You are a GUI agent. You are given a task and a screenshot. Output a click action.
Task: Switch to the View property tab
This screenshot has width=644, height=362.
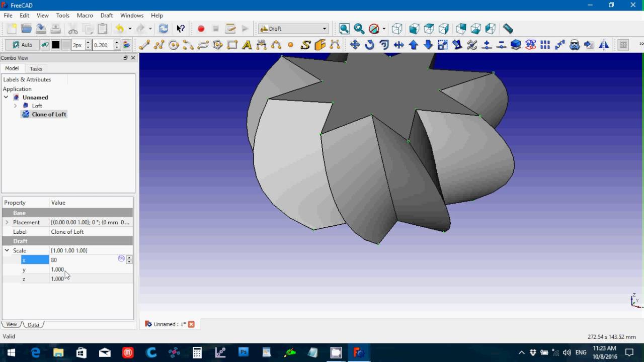pyautogui.click(x=11, y=324)
